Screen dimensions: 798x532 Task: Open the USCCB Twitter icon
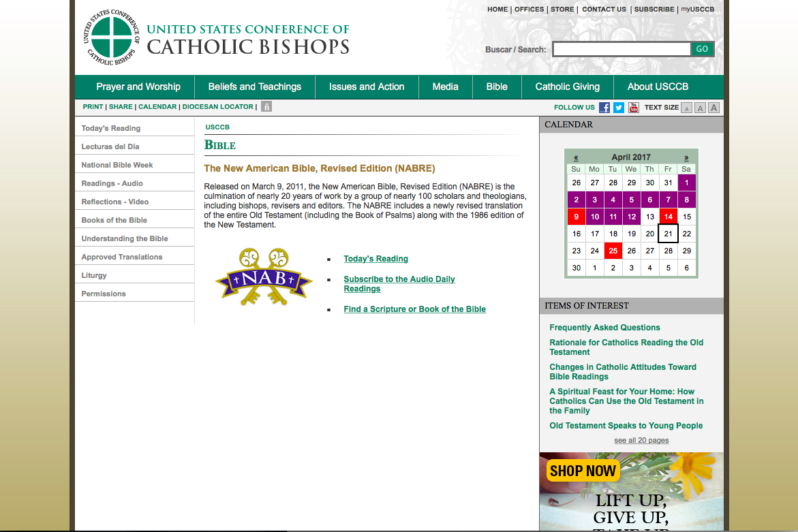click(x=619, y=108)
